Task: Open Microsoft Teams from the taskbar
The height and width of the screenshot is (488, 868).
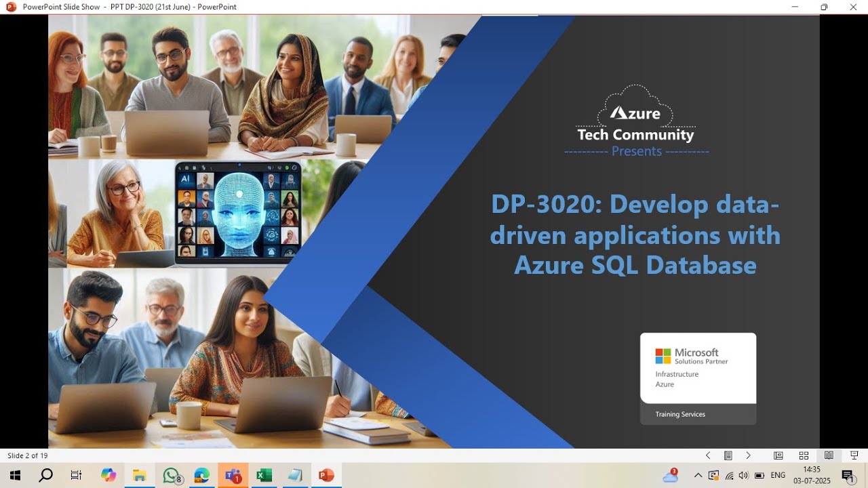Action: tap(233, 475)
